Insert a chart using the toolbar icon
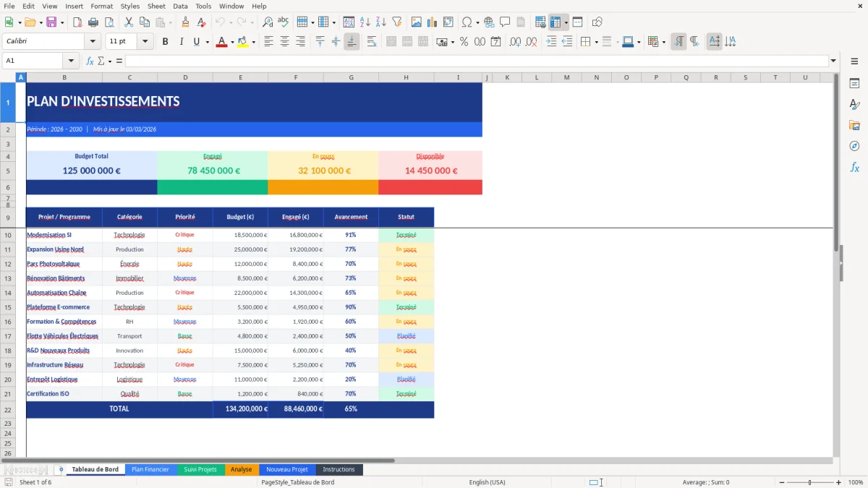This screenshot has width=868, height=488. pos(431,22)
